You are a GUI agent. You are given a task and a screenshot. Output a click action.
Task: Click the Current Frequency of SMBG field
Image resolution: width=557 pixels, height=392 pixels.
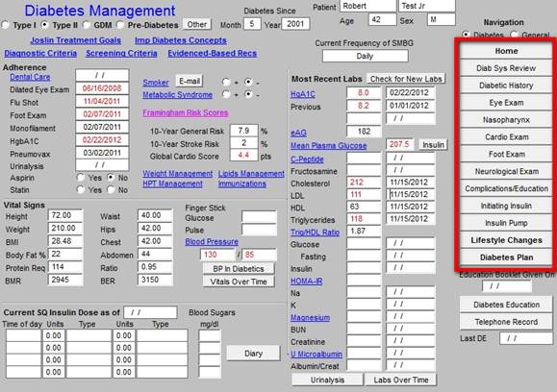point(366,56)
